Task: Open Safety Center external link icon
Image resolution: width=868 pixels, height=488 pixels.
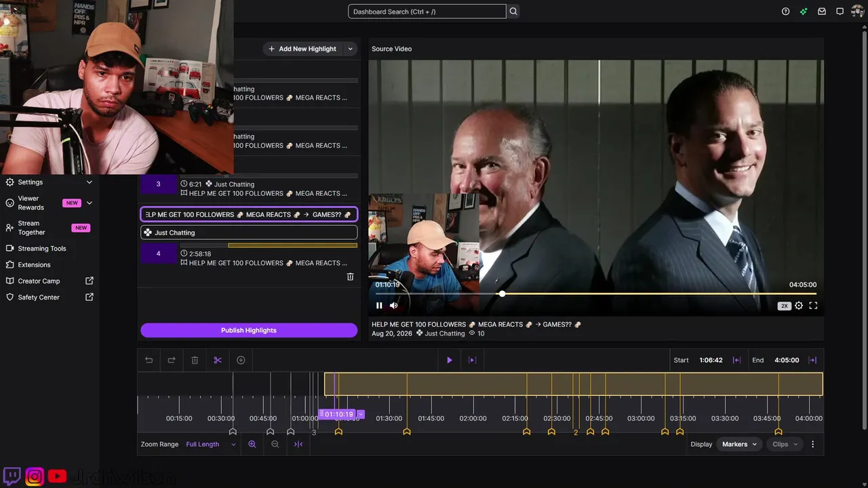Action: [90, 297]
